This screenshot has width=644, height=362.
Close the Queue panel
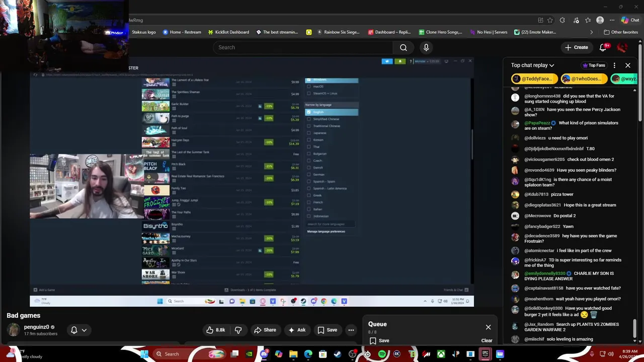(x=488, y=327)
